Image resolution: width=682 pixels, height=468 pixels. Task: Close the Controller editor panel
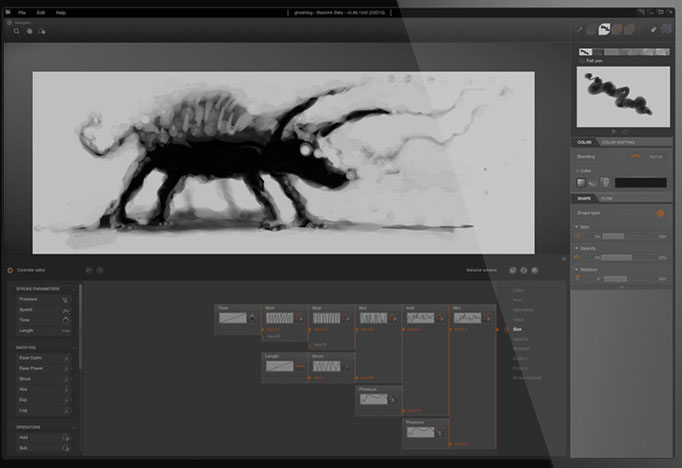[564, 259]
